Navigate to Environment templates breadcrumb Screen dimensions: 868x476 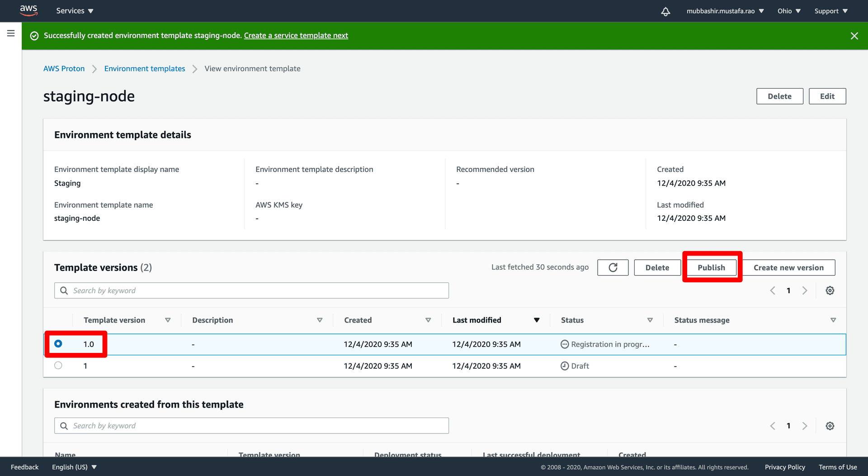[145, 69]
